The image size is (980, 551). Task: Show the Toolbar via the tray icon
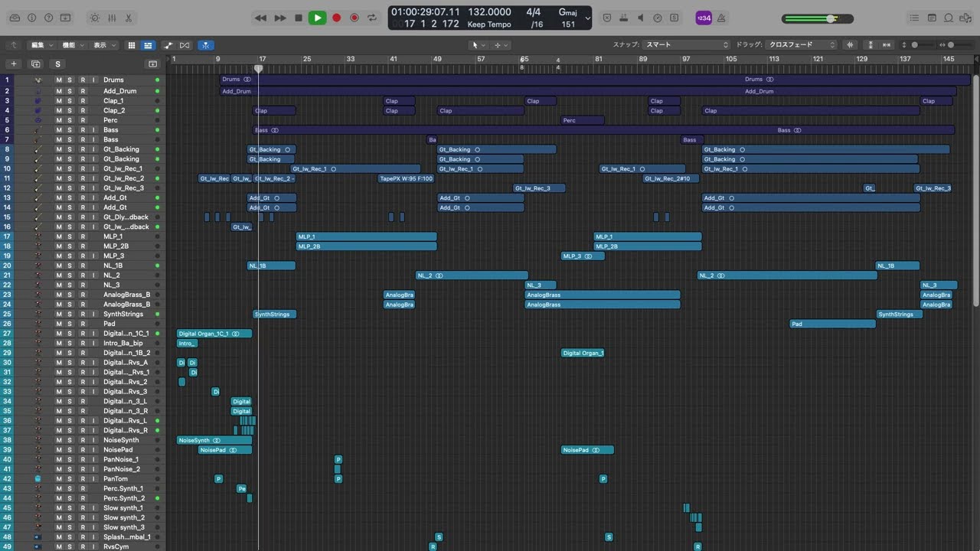pos(66,18)
